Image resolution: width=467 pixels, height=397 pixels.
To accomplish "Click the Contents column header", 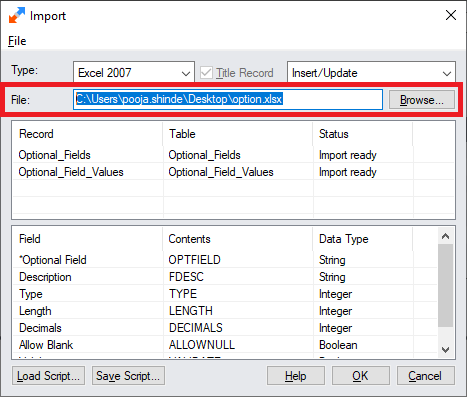I will pos(238,239).
